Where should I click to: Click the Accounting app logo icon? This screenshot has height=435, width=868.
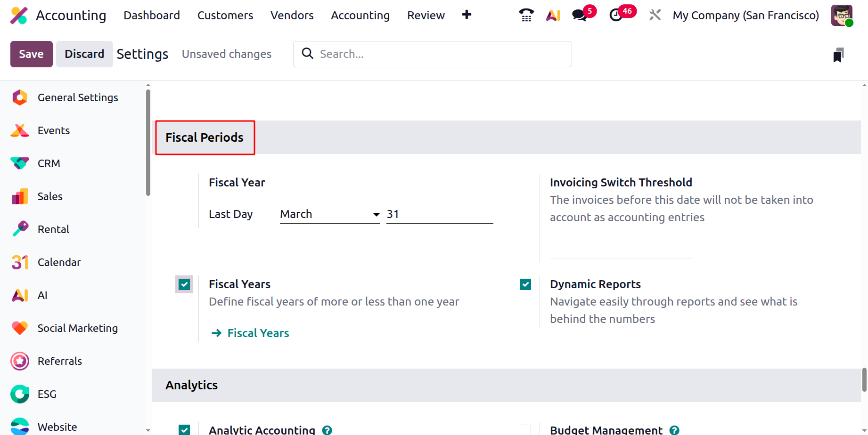pyautogui.click(x=19, y=16)
